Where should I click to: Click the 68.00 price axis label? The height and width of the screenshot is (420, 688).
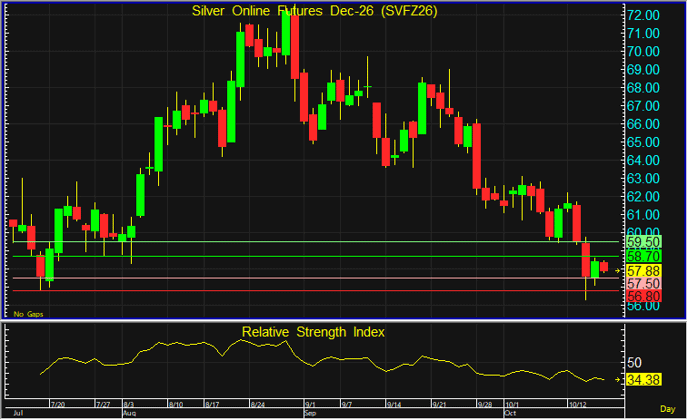[x=643, y=88]
